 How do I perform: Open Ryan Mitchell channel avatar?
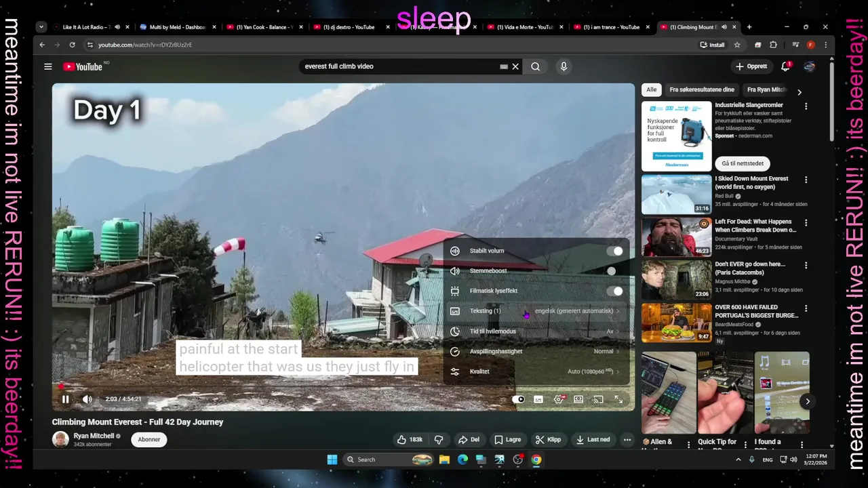pyautogui.click(x=60, y=439)
